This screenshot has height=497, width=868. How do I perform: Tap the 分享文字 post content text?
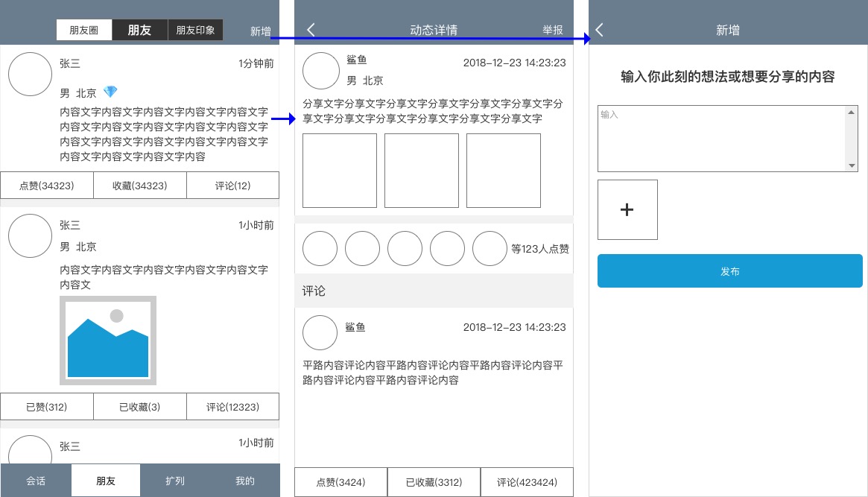(x=433, y=111)
